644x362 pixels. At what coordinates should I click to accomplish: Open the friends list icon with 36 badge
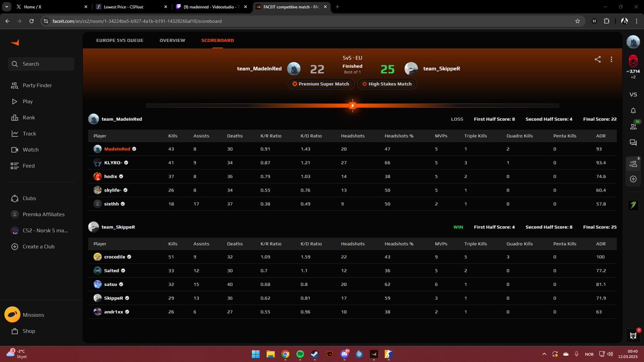pos(633,127)
